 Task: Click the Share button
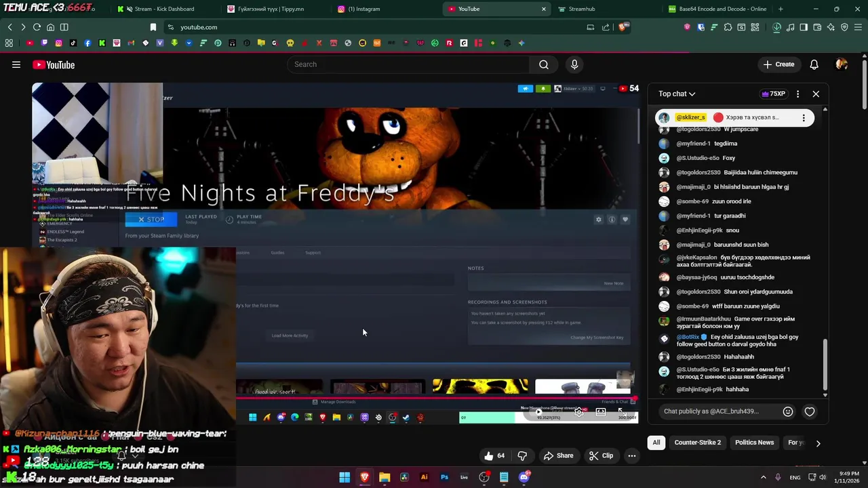click(558, 455)
